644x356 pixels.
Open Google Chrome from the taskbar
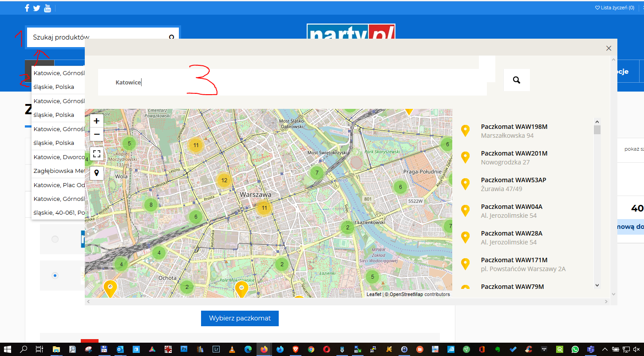coord(310,349)
